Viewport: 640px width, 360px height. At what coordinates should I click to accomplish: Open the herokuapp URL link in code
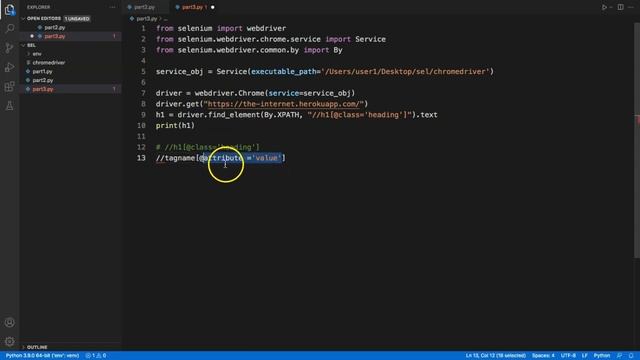click(x=284, y=104)
